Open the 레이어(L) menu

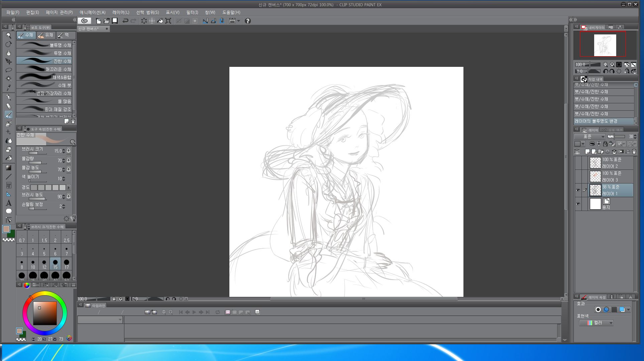coord(121,12)
